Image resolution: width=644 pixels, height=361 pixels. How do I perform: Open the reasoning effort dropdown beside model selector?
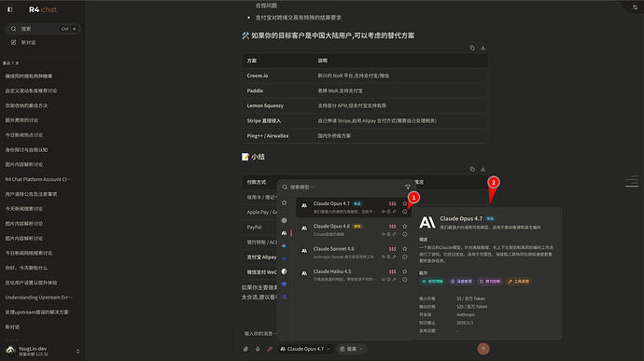pos(352,349)
